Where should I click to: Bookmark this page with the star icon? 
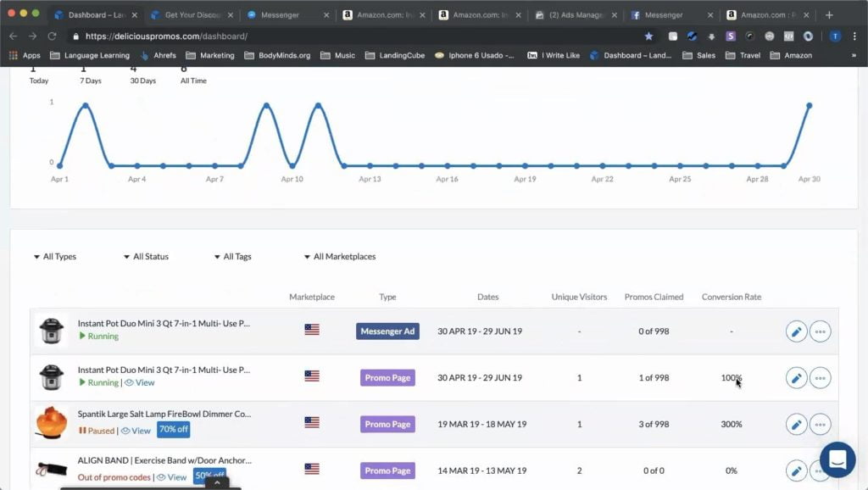648,36
